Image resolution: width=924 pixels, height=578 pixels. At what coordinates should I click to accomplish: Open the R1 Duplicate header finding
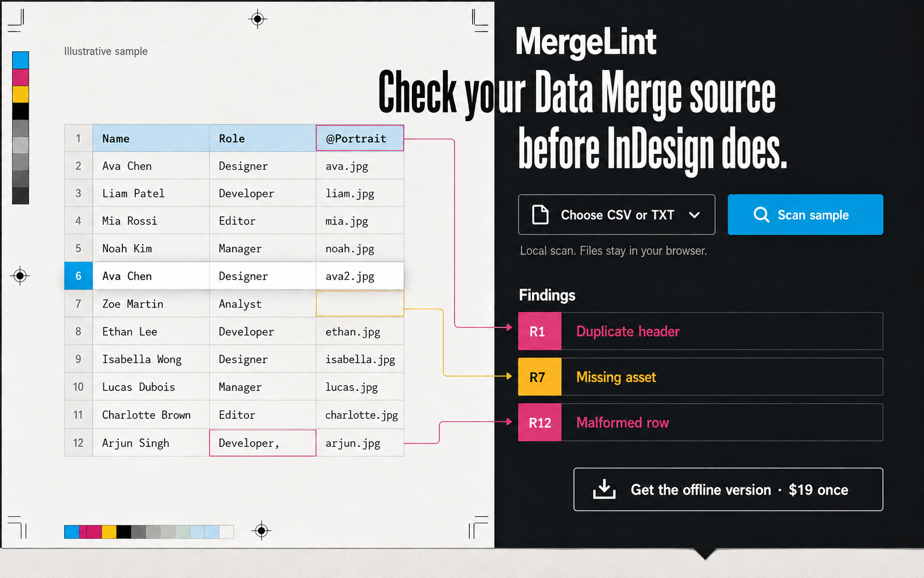[700, 331]
